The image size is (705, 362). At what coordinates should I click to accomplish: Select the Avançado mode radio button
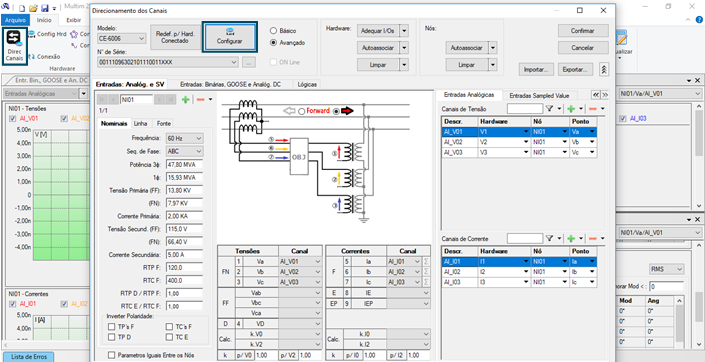[x=273, y=43]
